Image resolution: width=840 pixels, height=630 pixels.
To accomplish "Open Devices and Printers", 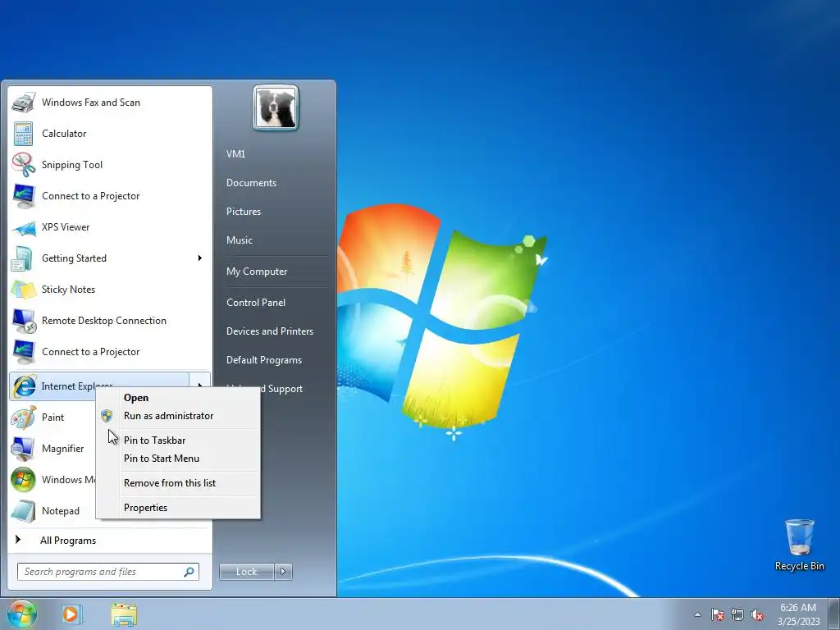I will tap(269, 331).
